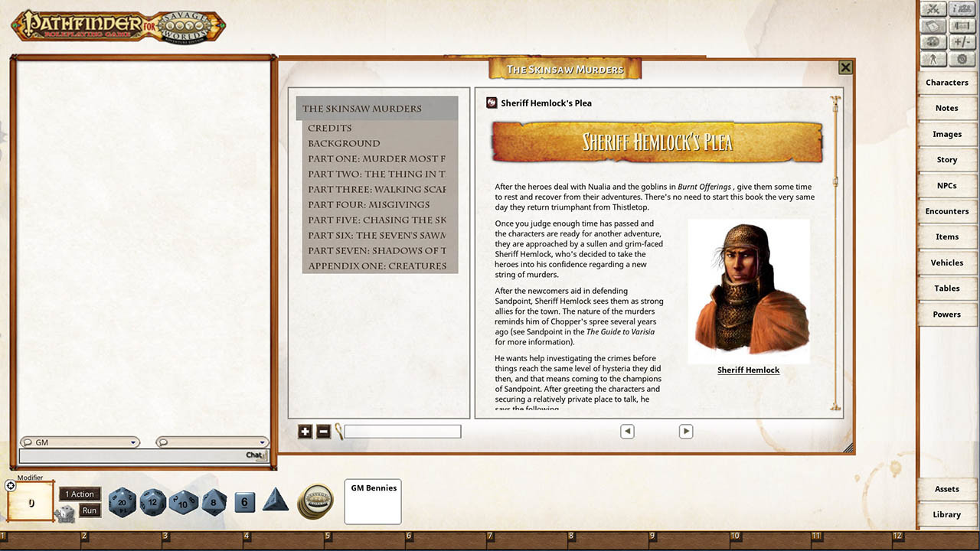Toggle the Run button
Image resolution: width=980 pixels, height=551 pixels.
pos(90,510)
